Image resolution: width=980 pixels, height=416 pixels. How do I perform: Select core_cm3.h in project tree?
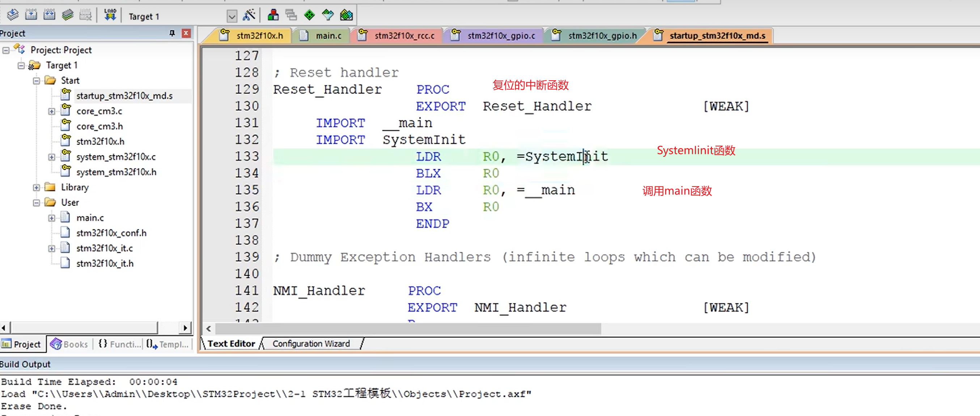(100, 126)
